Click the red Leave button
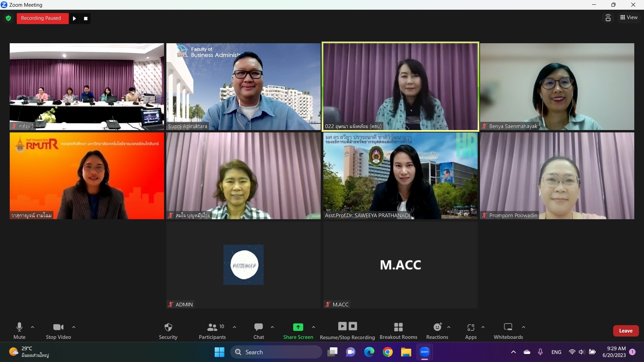Screen dimensions: 644x362 click(x=626, y=331)
